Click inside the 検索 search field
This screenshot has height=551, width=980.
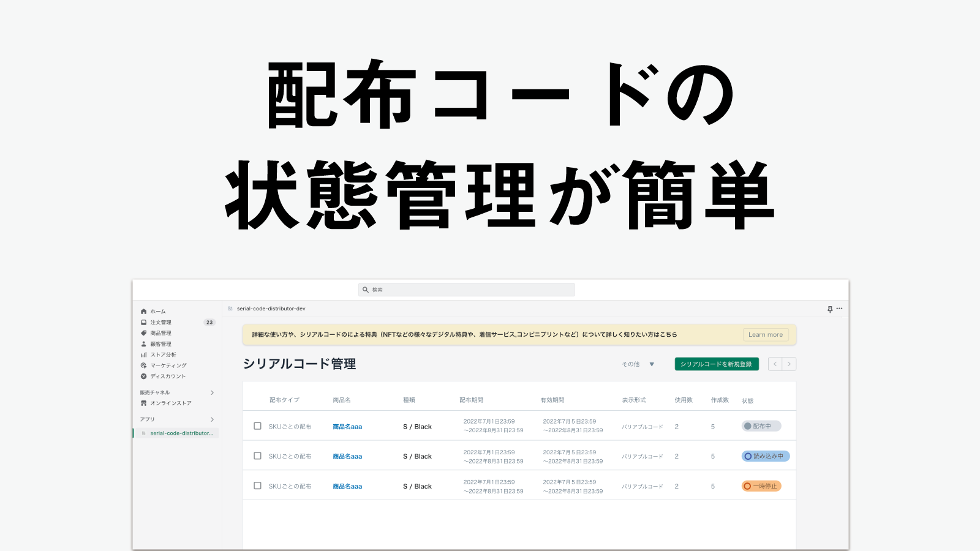click(x=466, y=289)
